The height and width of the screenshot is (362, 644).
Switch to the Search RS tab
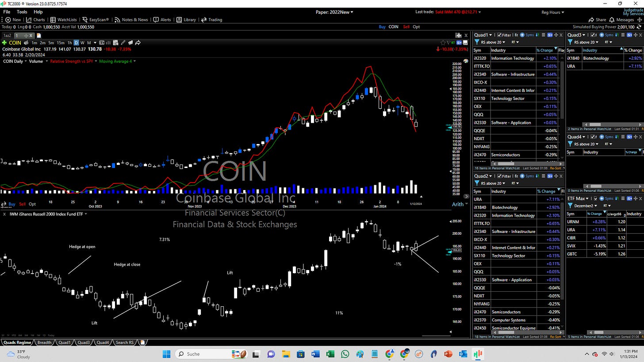pyautogui.click(x=124, y=342)
